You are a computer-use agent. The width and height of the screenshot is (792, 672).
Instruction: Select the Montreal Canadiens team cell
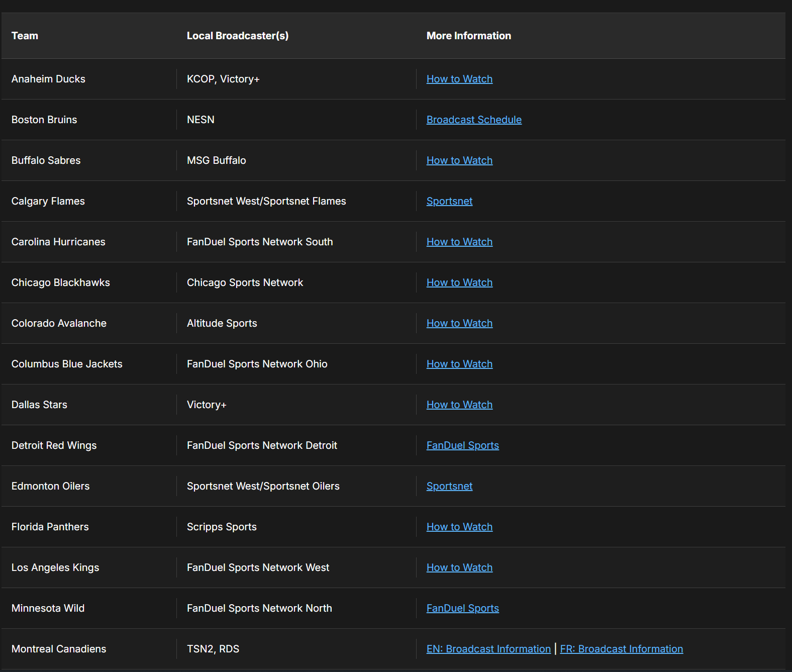tap(89, 649)
